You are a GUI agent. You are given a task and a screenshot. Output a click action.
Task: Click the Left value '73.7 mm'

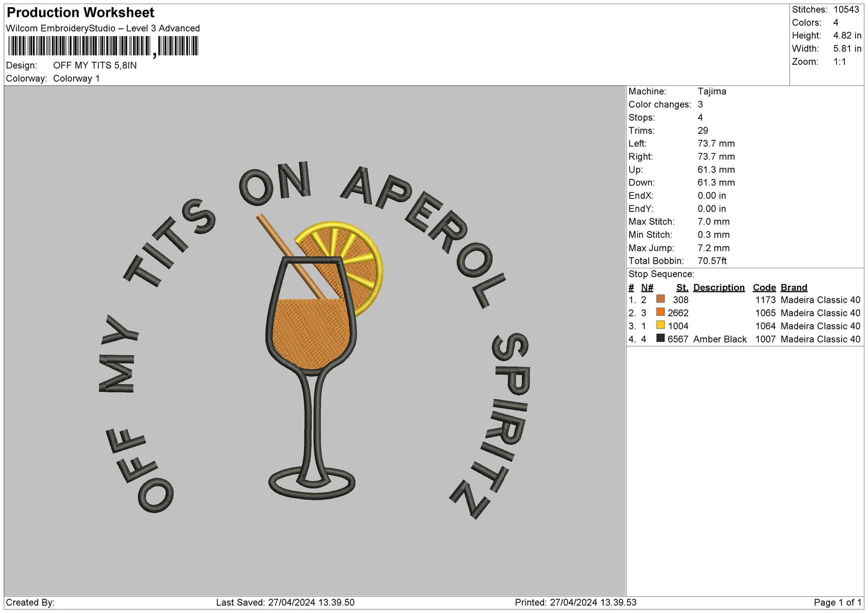click(716, 143)
